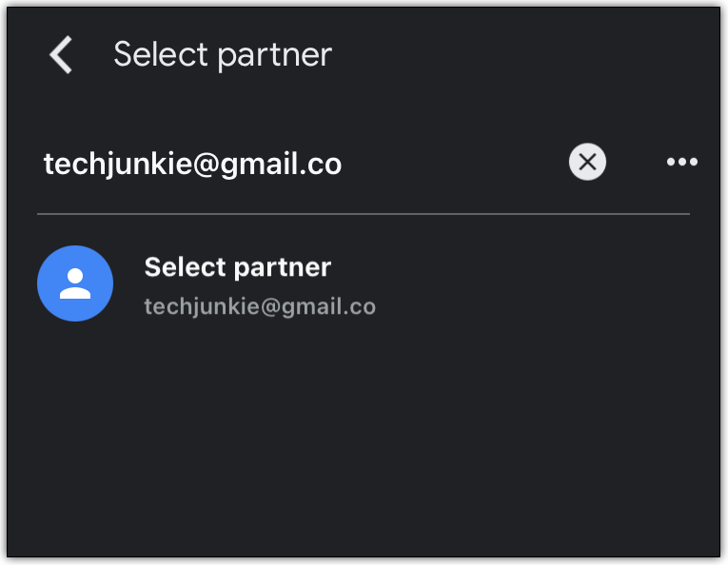Tap the white silhouette in blue circle
Image resolution: width=728 pixels, height=565 pixels.
(75, 283)
